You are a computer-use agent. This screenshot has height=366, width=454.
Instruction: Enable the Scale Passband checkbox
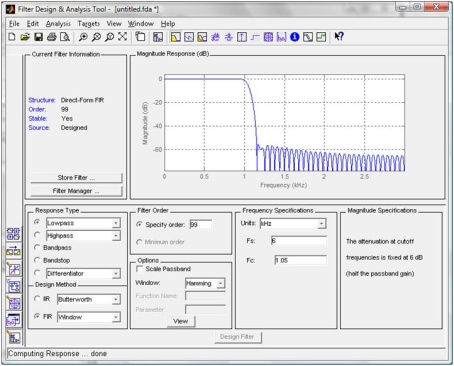[x=140, y=269]
